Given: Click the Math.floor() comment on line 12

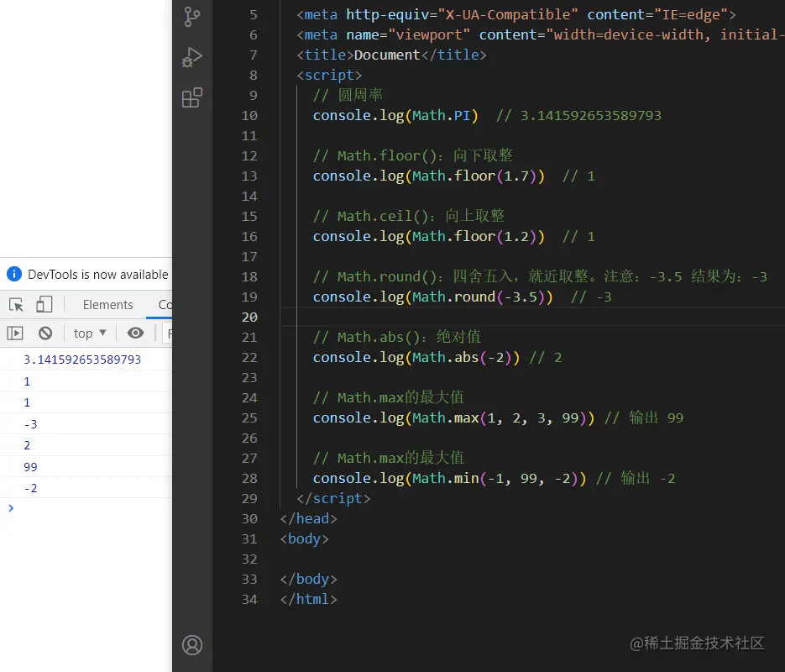Looking at the screenshot, I should click(x=412, y=155).
